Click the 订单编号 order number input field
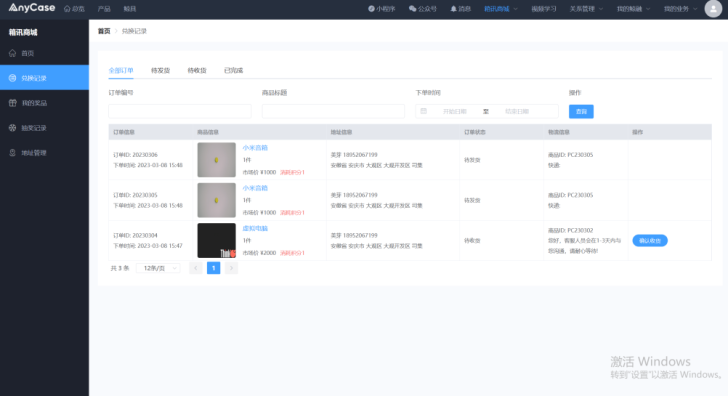 coord(180,111)
